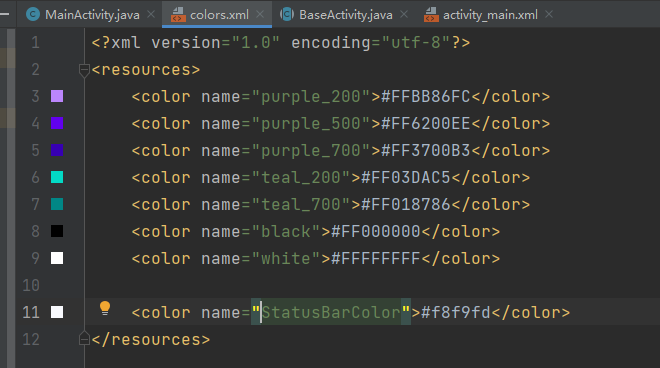Close the colors.xml tab
The width and height of the screenshot is (660, 368).
pyautogui.click(x=260, y=15)
